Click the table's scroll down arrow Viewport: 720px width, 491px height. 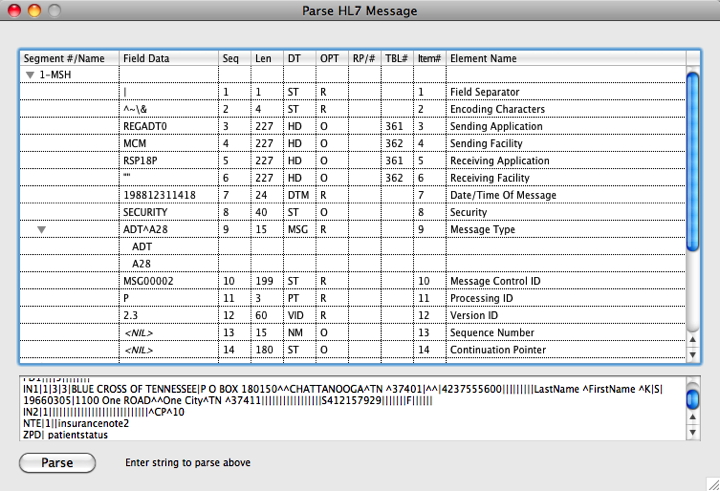click(x=693, y=355)
